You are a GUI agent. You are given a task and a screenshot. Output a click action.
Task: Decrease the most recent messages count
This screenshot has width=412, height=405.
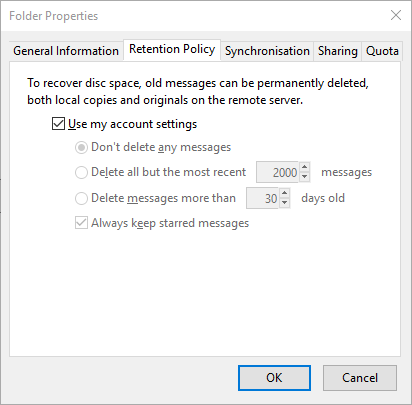(304, 177)
